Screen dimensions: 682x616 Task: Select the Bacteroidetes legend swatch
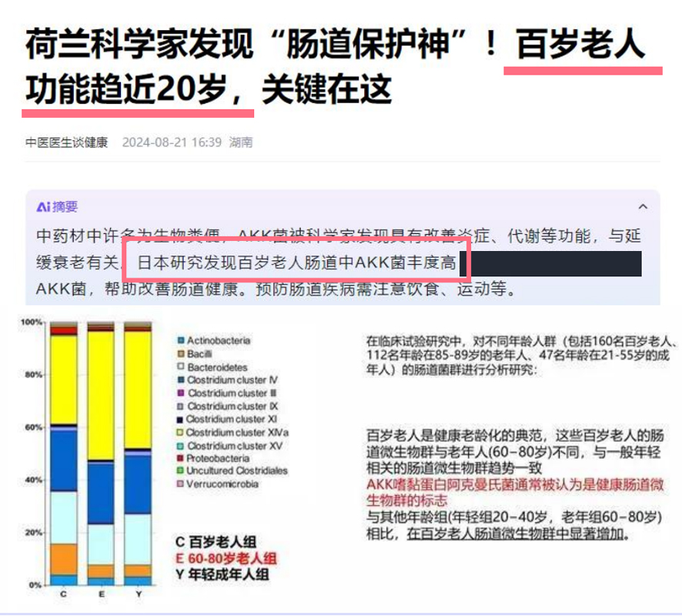click(181, 367)
